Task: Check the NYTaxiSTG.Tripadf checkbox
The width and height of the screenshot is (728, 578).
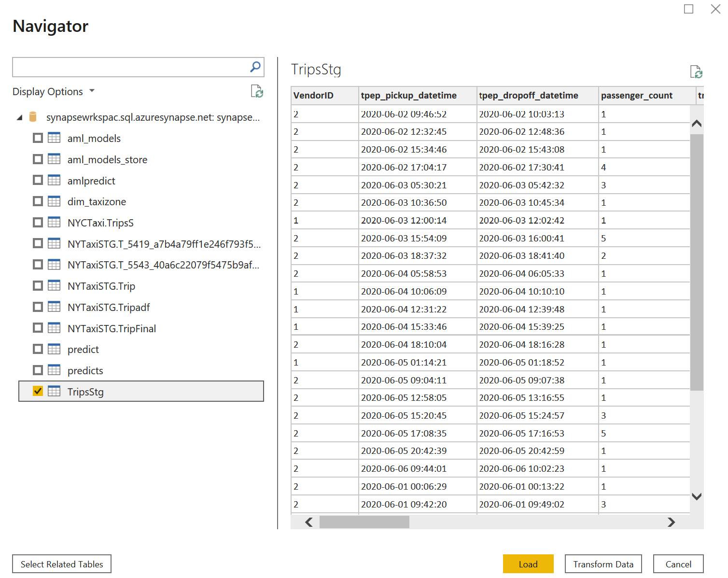Action: tap(38, 307)
